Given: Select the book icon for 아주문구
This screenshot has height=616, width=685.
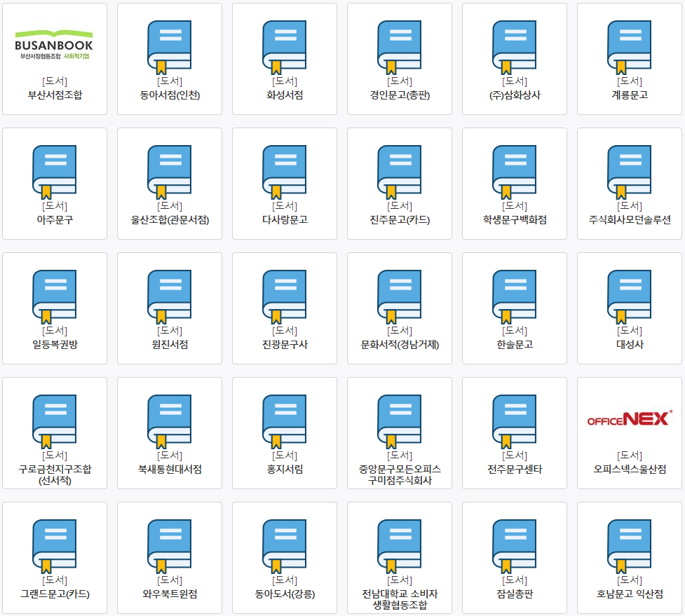Looking at the screenshot, I should tap(55, 172).
